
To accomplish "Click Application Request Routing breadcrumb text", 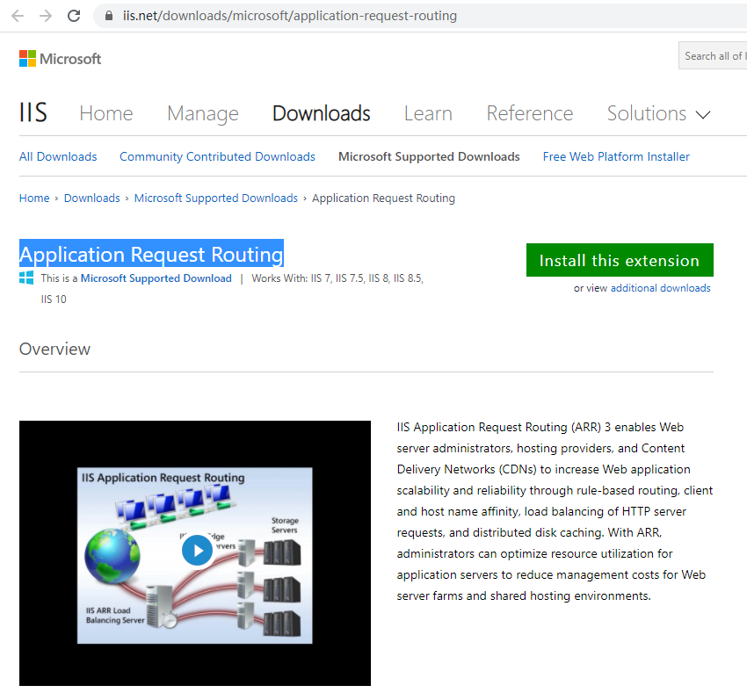I will [383, 198].
